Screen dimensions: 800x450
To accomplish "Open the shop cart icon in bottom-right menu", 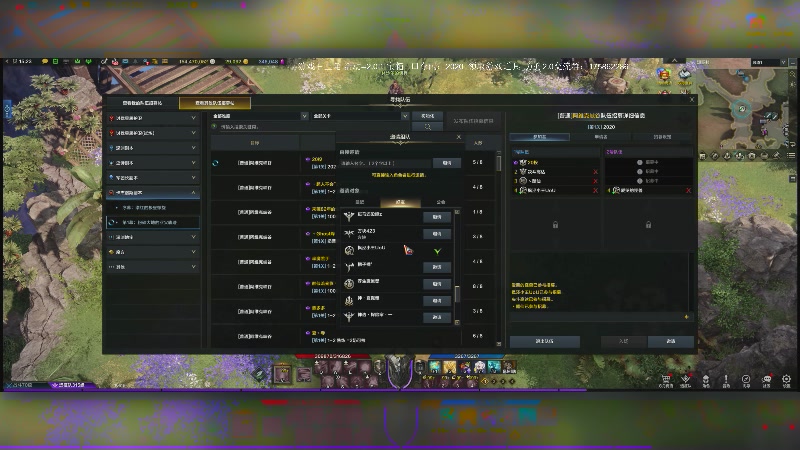I will [666, 379].
